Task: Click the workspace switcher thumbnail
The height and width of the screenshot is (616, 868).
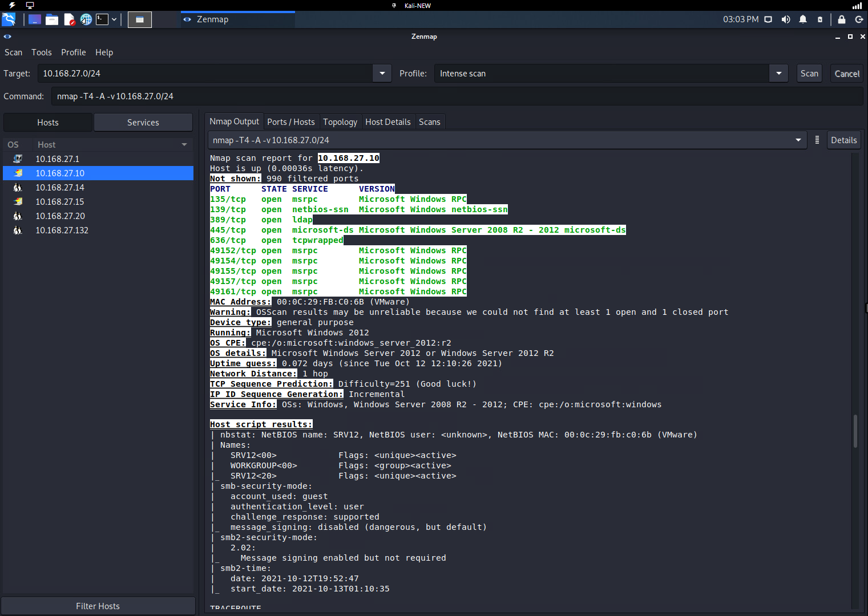Action: (140, 19)
